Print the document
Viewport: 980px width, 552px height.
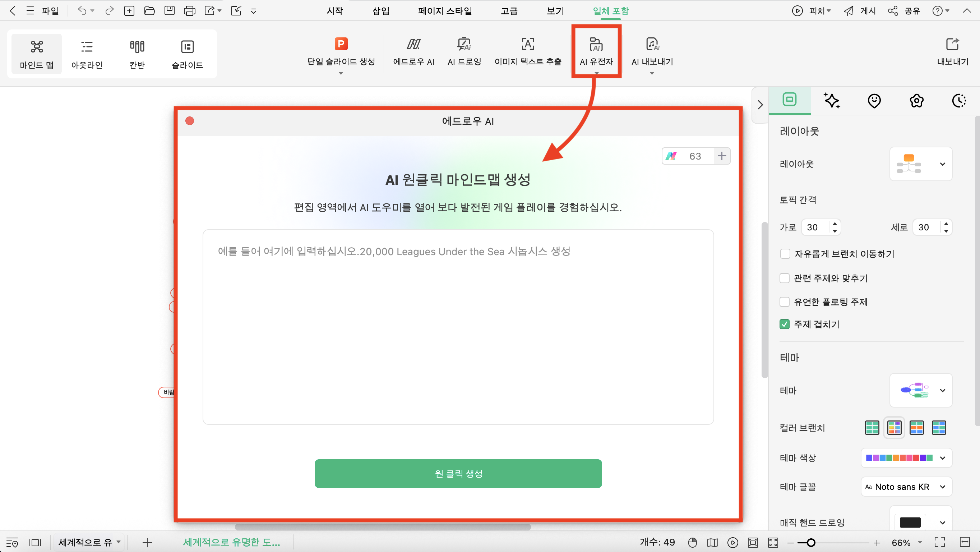(x=189, y=11)
